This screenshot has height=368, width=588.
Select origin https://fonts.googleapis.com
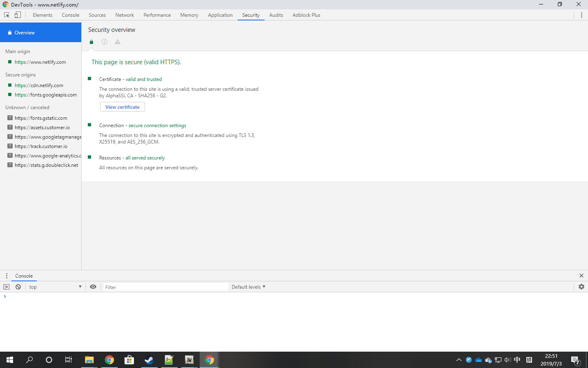pos(41,95)
